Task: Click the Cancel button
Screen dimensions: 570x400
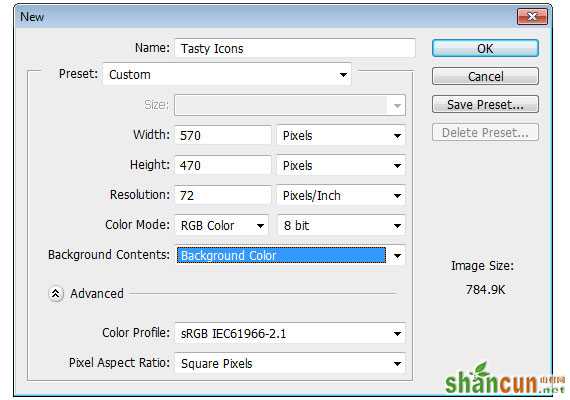Action: click(x=485, y=76)
